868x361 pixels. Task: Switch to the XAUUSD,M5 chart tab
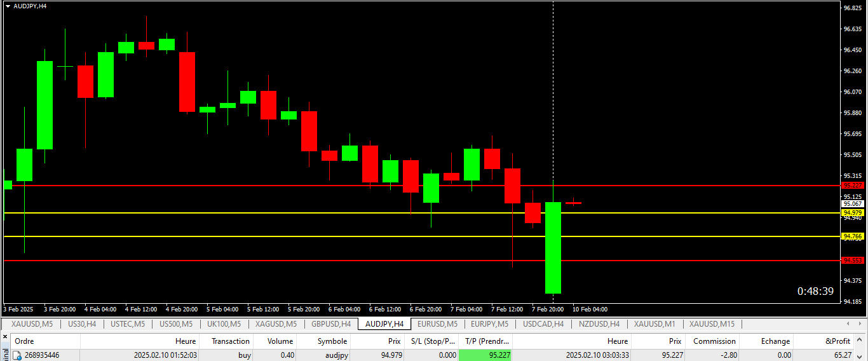click(x=31, y=324)
